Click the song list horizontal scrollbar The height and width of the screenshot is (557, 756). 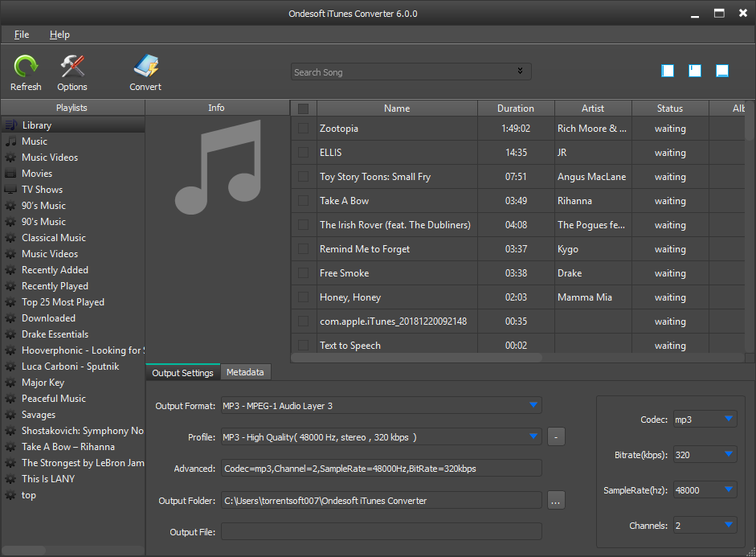coord(416,358)
